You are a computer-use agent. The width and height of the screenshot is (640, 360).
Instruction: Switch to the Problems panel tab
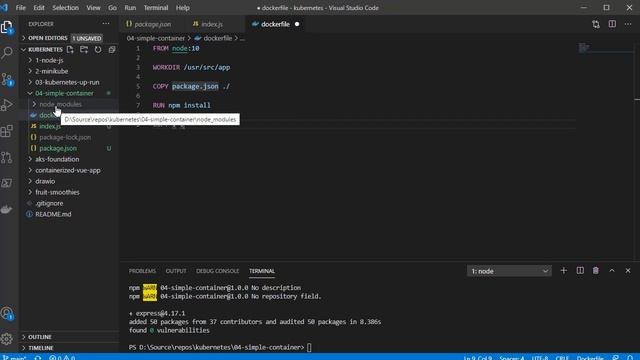[142, 271]
